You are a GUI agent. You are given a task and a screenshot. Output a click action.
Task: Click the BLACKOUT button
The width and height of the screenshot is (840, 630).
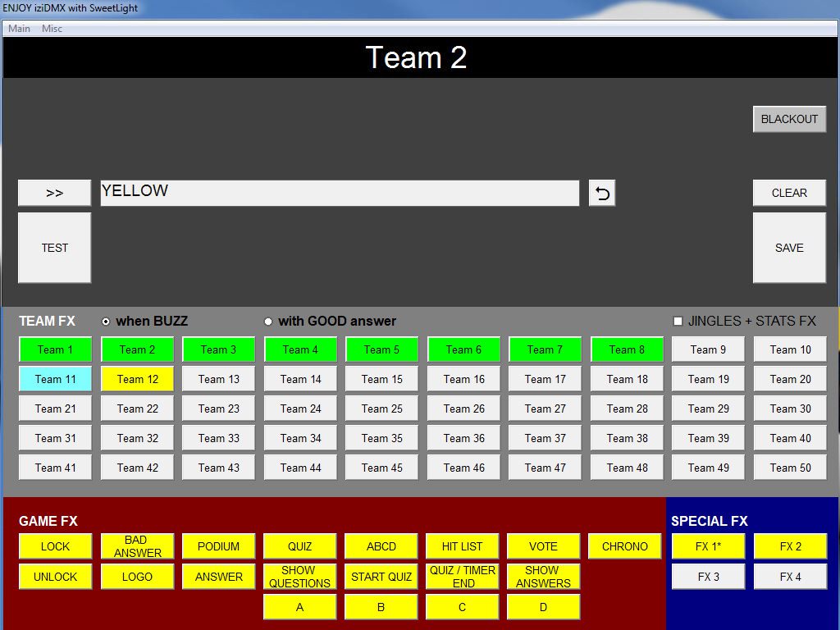(789, 119)
